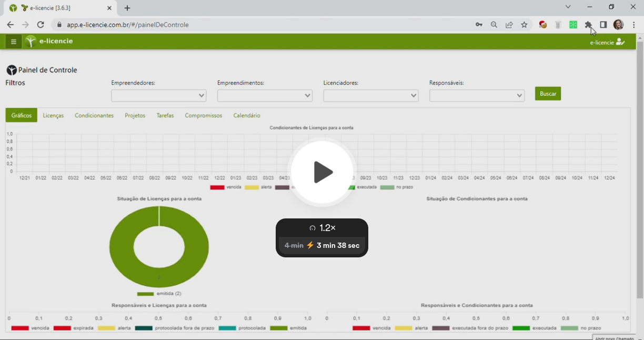Expand the Empreendimentos dropdown
The image size is (644, 340).
point(265,96)
